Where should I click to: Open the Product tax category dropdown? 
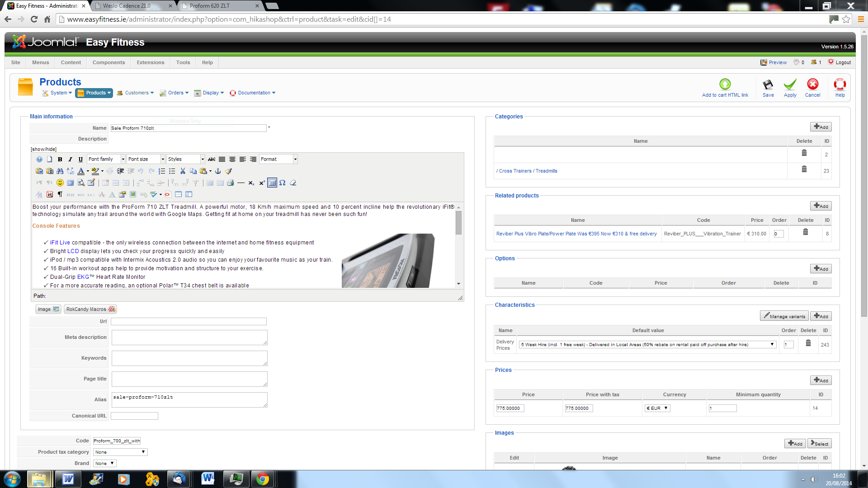coord(120,452)
